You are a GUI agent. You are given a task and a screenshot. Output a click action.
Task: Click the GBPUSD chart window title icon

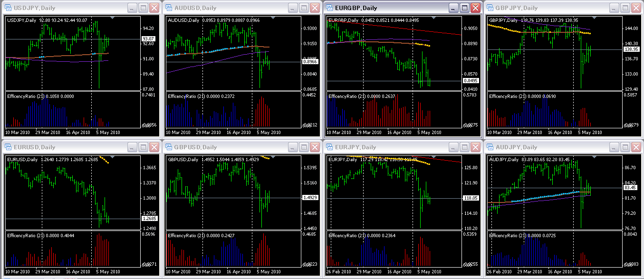(169, 147)
